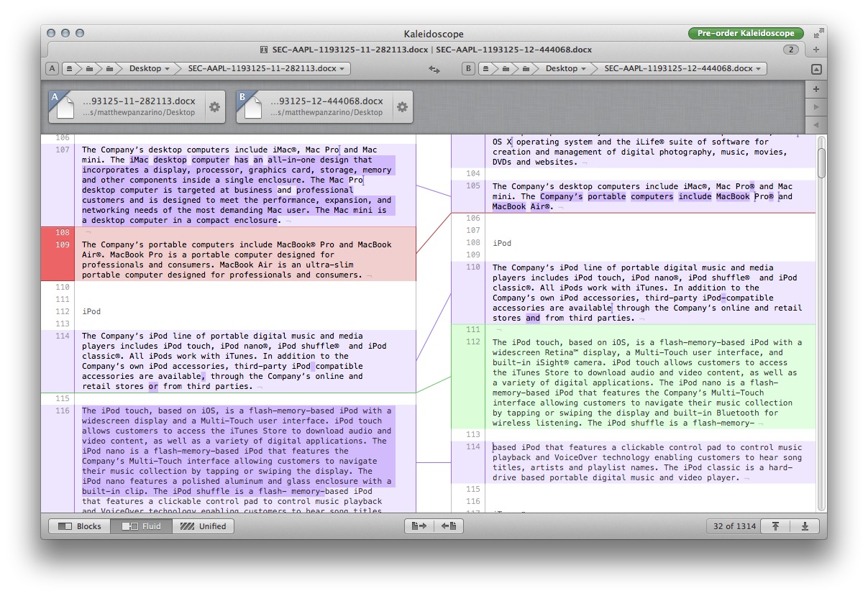Click line number 114 in pane A
Image resolution: width=868 pixels, height=596 pixels.
63,335
